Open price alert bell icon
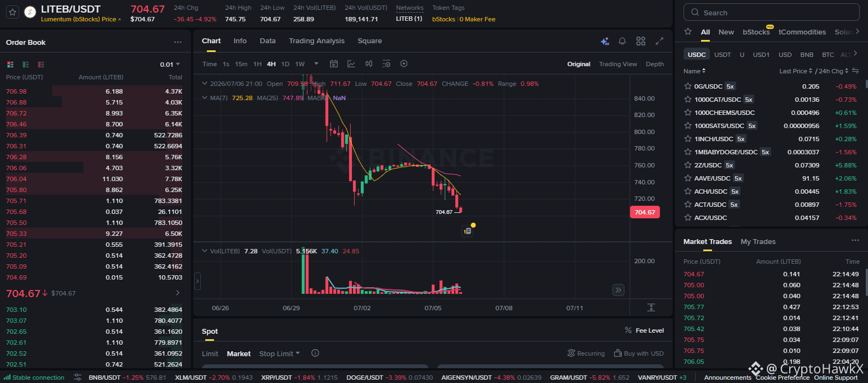The height and width of the screenshot is (383, 868). click(622, 41)
